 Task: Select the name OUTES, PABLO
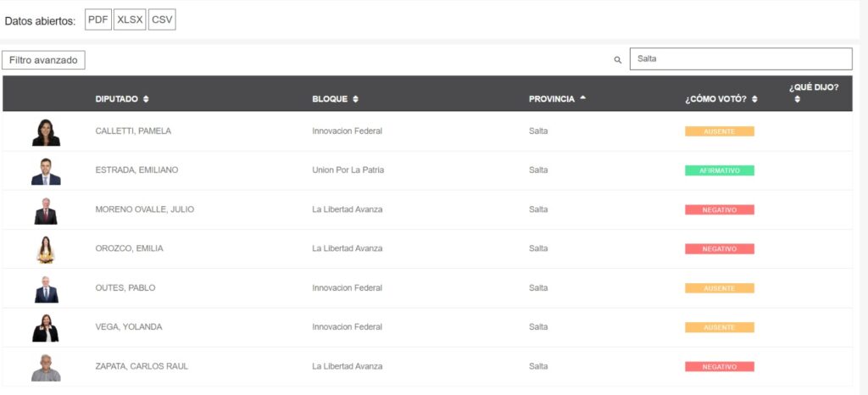click(x=125, y=287)
